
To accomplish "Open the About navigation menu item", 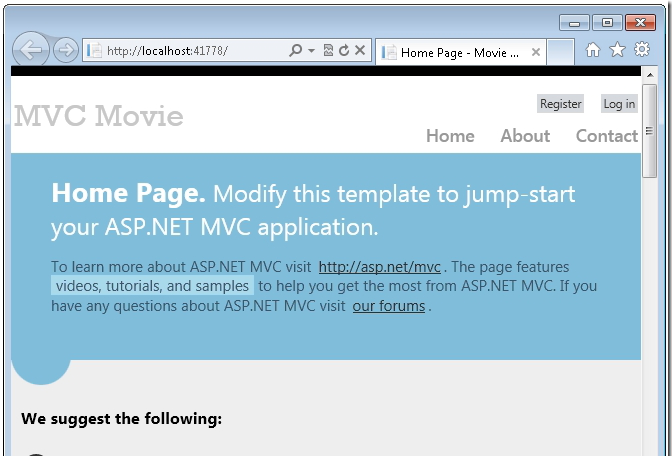I will (x=525, y=136).
